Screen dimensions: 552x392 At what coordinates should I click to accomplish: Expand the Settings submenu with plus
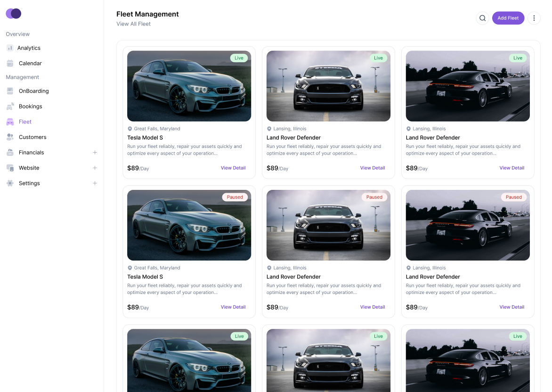point(95,183)
